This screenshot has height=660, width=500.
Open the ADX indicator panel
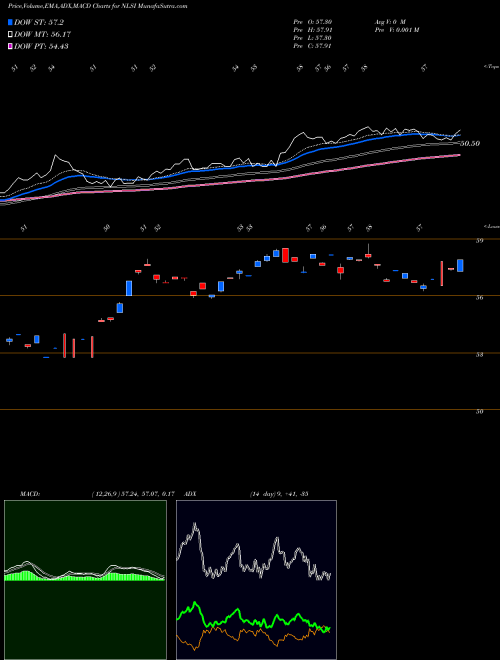pyautogui.click(x=256, y=580)
